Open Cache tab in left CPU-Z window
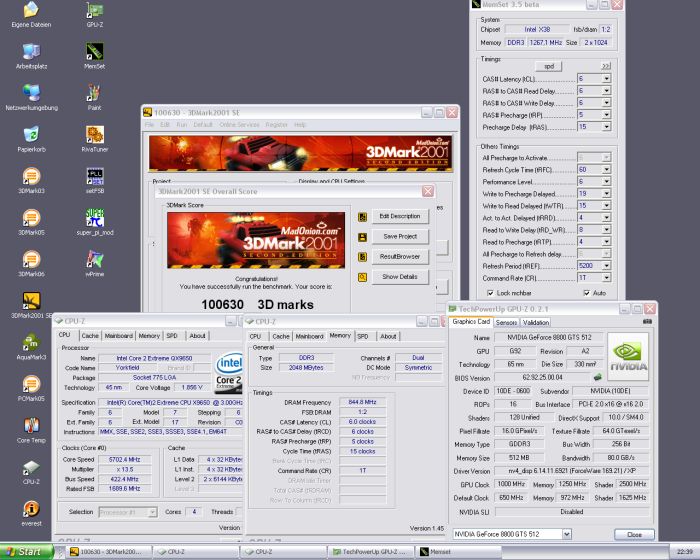Image resolution: width=700 pixels, height=560 pixels. point(90,336)
